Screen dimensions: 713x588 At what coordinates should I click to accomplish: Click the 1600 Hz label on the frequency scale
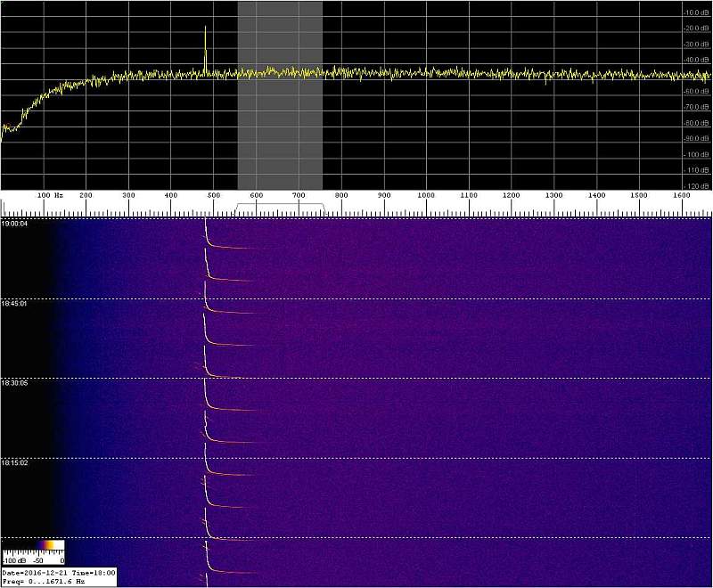click(681, 195)
